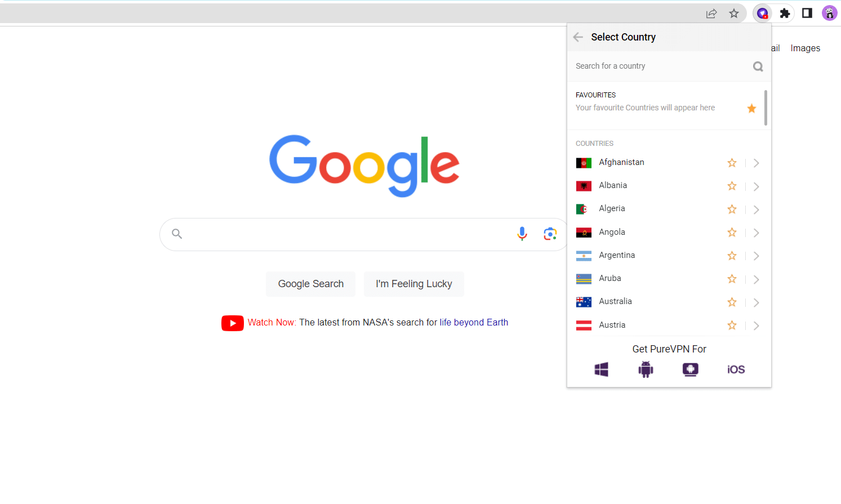Get PureVPN for Windows icon
This screenshot has height=504, width=841.
(602, 369)
